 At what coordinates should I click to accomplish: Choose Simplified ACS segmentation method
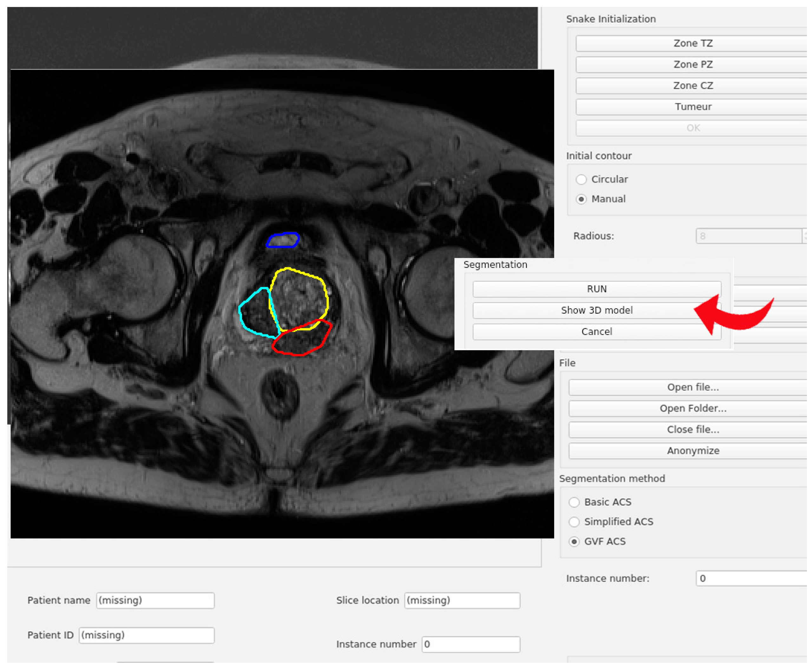(x=574, y=522)
